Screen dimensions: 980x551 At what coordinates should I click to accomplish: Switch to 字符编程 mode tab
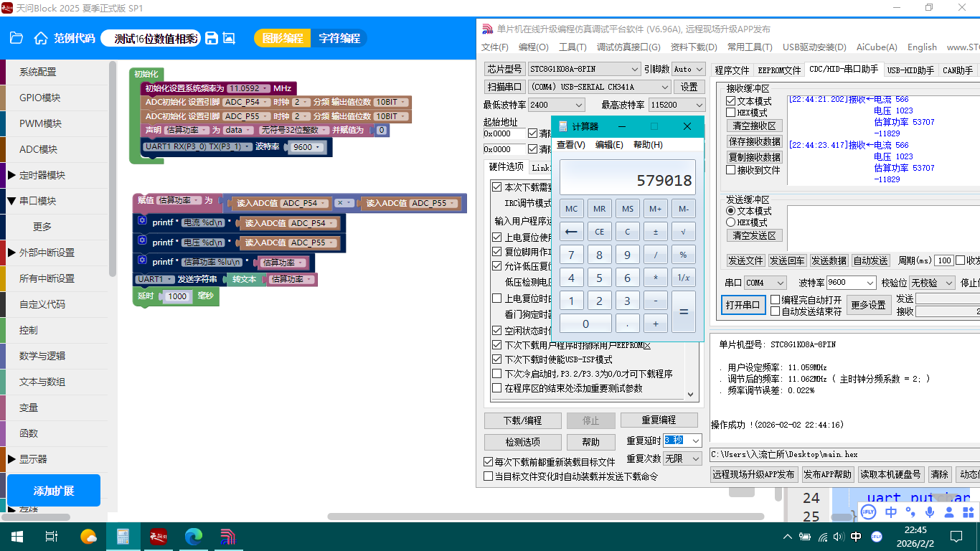(x=339, y=38)
